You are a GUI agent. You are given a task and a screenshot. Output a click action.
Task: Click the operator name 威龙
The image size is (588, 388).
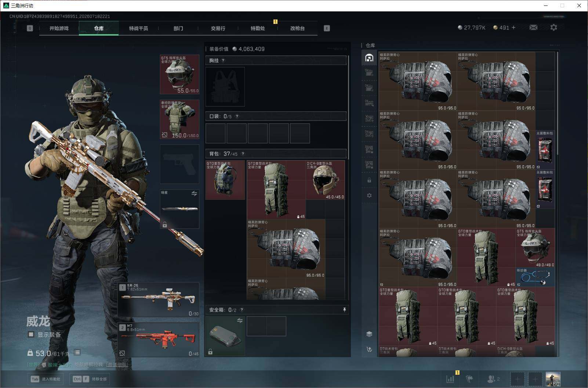click(x=38, y=321)
